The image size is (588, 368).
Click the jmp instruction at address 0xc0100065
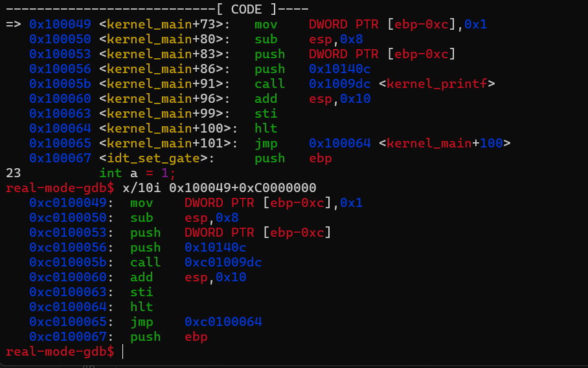point(141,322)
